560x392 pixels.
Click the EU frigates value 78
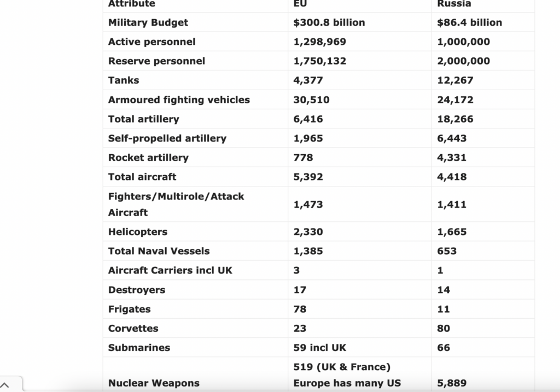tap(300, 309)
